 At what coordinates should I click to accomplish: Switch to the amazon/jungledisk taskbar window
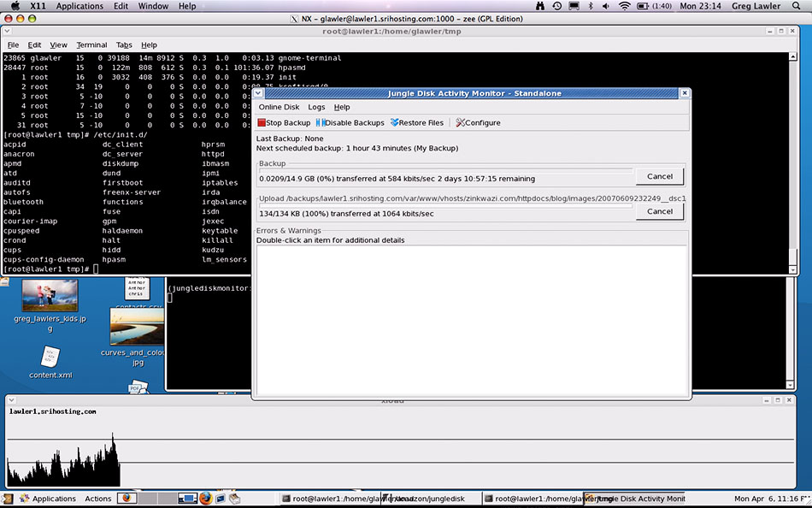point(431,499)
